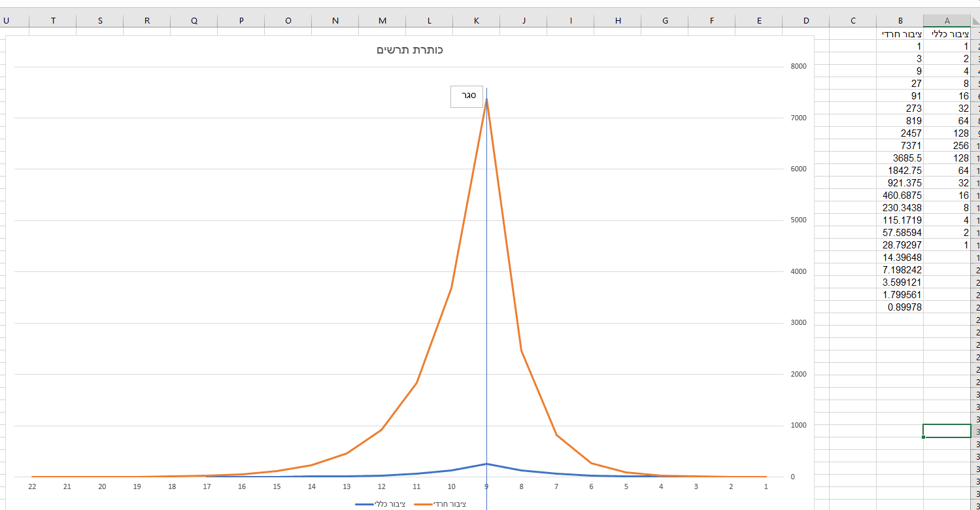Screen dimensions: 980x510
Task: Select column O header
Action: click(x=288, y=20)
